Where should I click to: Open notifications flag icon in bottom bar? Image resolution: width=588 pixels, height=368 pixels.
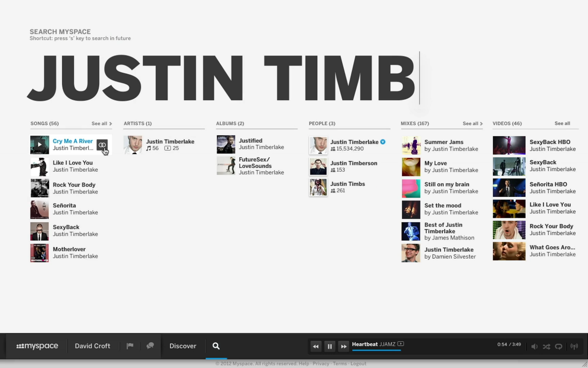click(x=130, y=346)
